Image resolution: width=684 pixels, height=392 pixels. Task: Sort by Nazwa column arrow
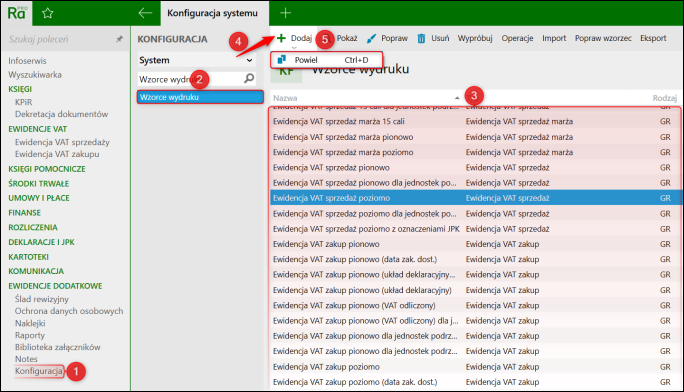click(x=457, y=98)
